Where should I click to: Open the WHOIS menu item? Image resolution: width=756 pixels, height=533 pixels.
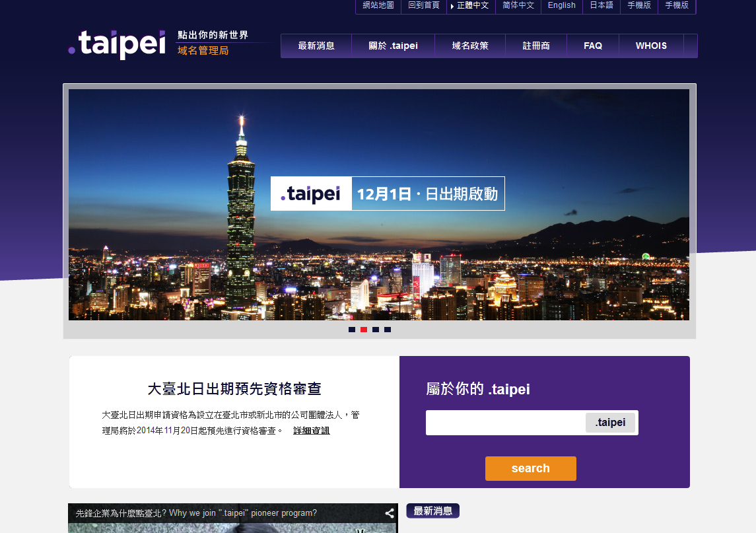(651, 46)
